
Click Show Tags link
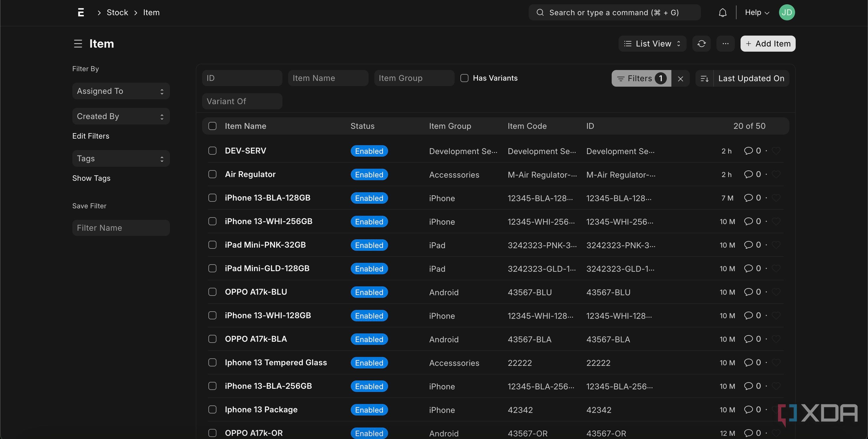click(91, 178)
